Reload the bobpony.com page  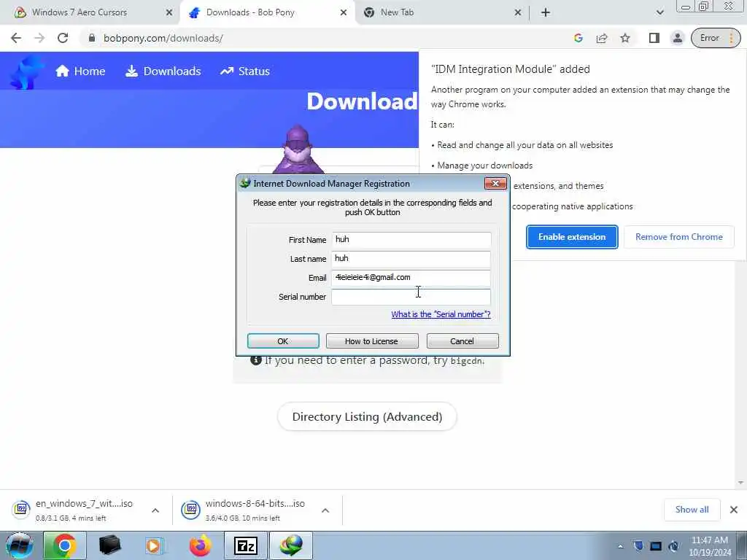coord(63,38)
